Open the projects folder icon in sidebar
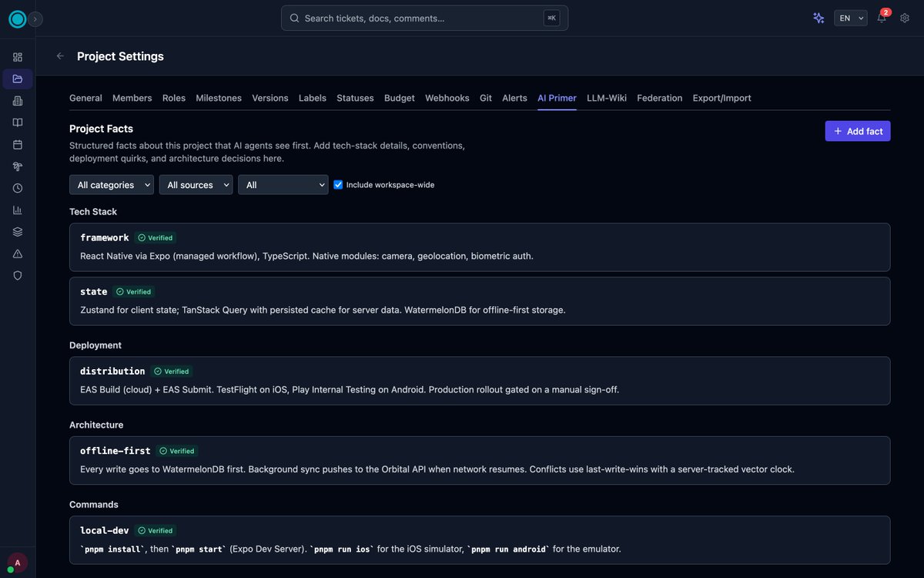Image resolution: width=924 pixels, height=578 pixels. [x=18, y=79]
